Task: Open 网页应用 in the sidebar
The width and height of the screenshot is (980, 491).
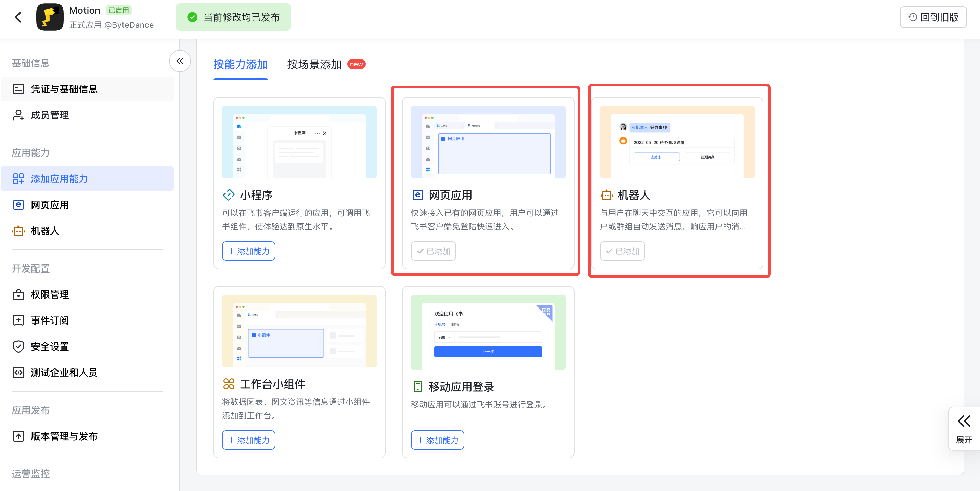Action: [x=50, y=205]
